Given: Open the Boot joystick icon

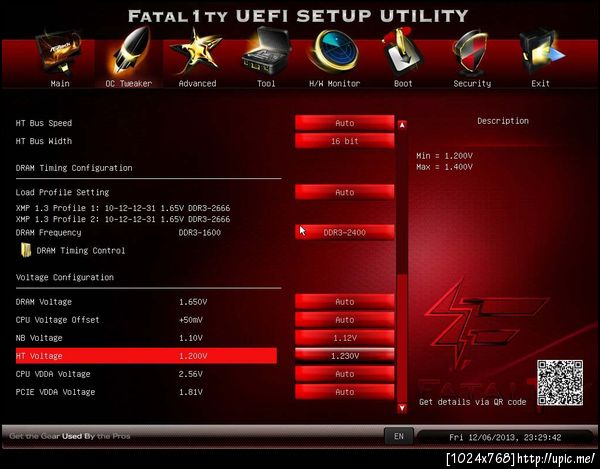Looking at the screenshot, I should coord(402,52).
